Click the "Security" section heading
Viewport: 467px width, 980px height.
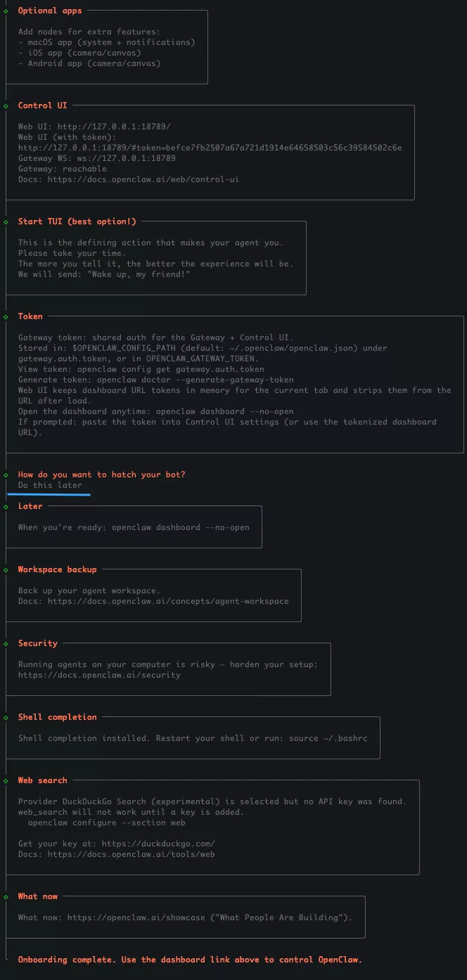[38, 643]
